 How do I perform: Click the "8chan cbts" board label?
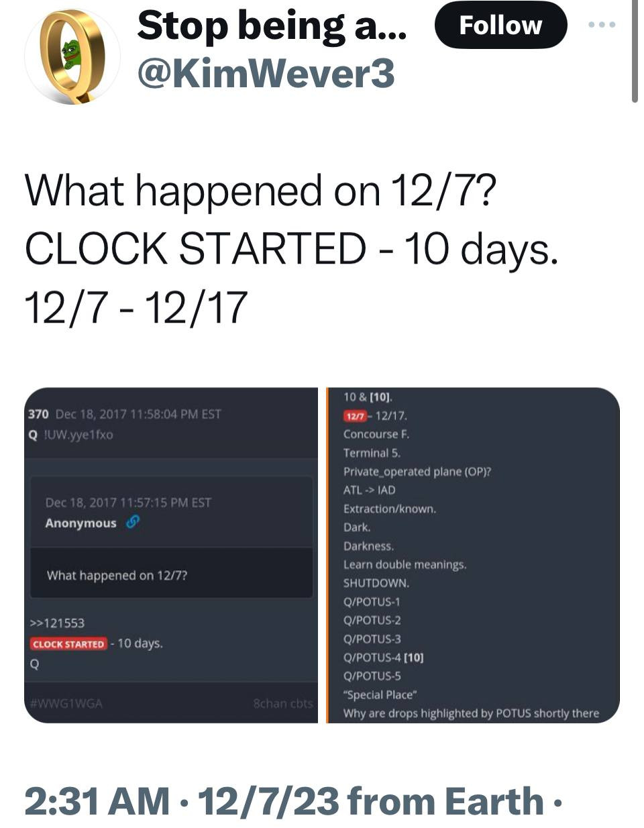[x=283, y=703]
